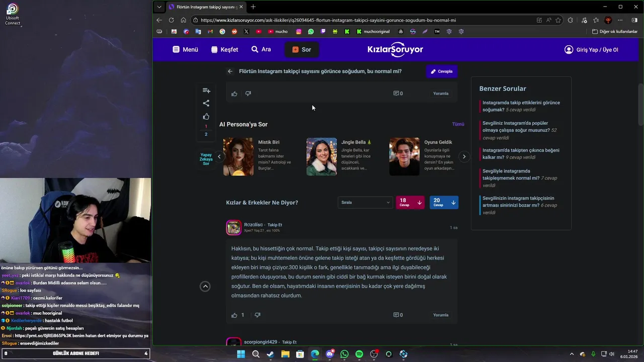Open Diğer sık kullanılanlar folder
Screen dimensions: 644x362
[x=615, y=31]
